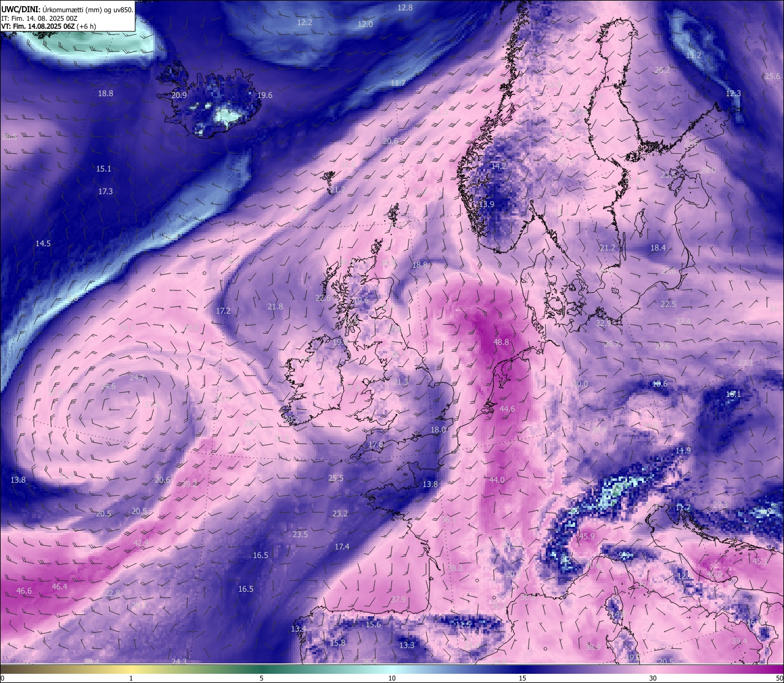Click the 10 tick on color scale

[x=392, y=679]
